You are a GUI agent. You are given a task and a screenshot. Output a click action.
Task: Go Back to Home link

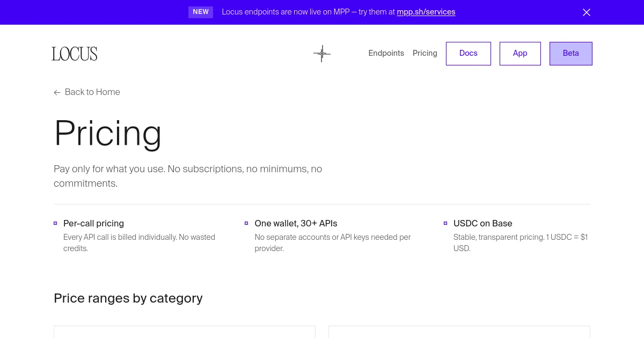pos(87,92)
